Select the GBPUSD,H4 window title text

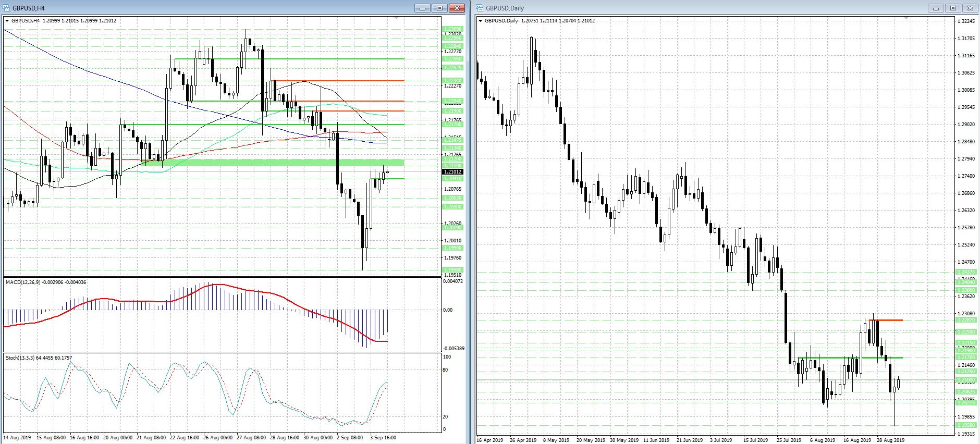(x=29, y=8)
